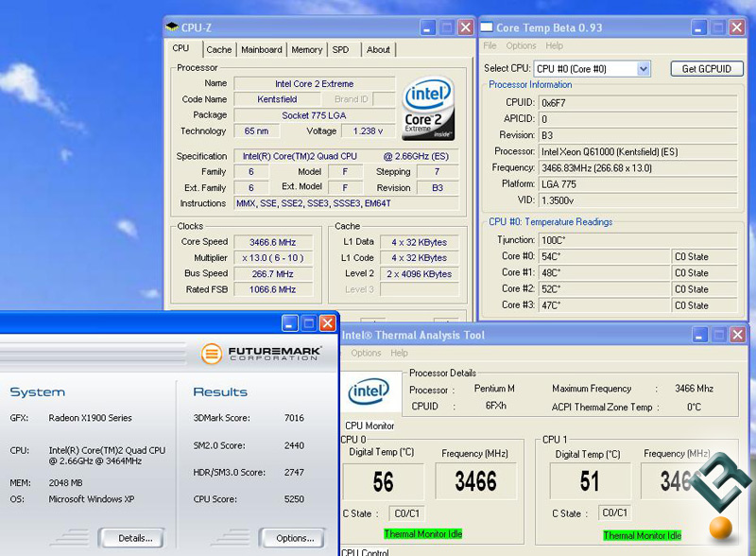Click the Bus Speed value 266.7 MHz
This screenshot has height=556, width=756.
pos(273,273)
